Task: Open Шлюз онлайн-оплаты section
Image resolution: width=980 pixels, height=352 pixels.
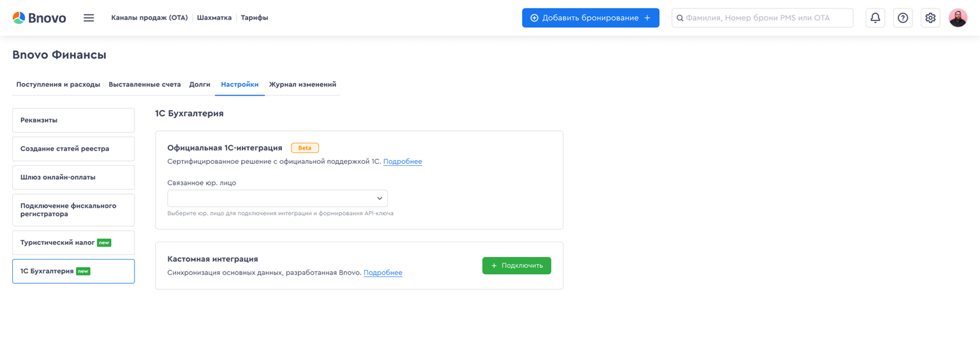Action: (x=73, y=177)
